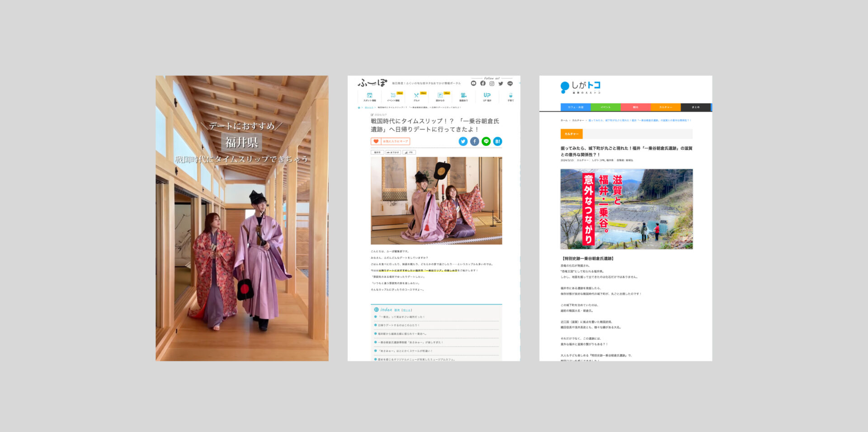Click the heart icon on the favorite button
This screenshot has height=432, width=868.
(x=376, y=141)
